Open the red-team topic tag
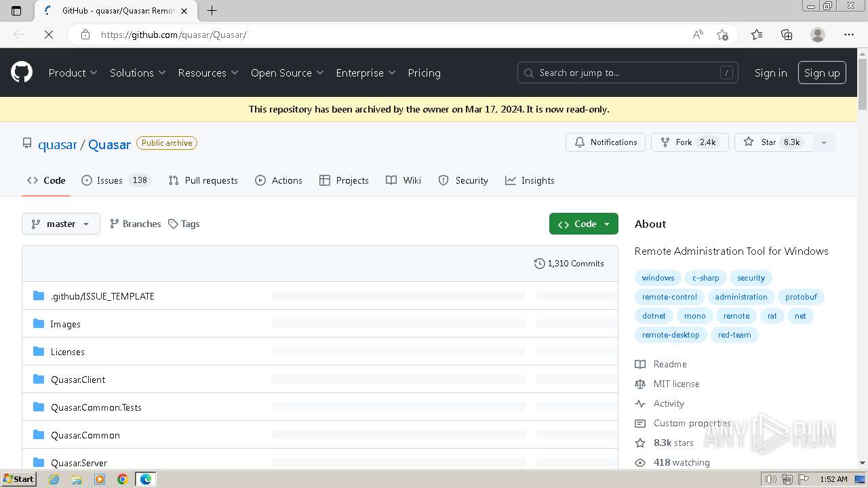This screenshot has height=488, width=868. click(x=734, y=335)
